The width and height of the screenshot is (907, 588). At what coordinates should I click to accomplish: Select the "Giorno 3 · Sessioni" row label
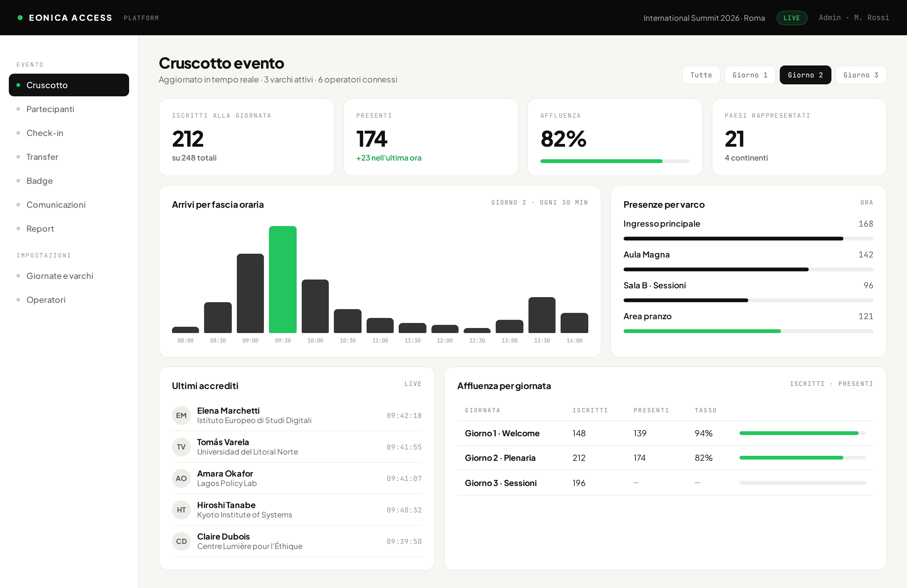pos(501,483)
